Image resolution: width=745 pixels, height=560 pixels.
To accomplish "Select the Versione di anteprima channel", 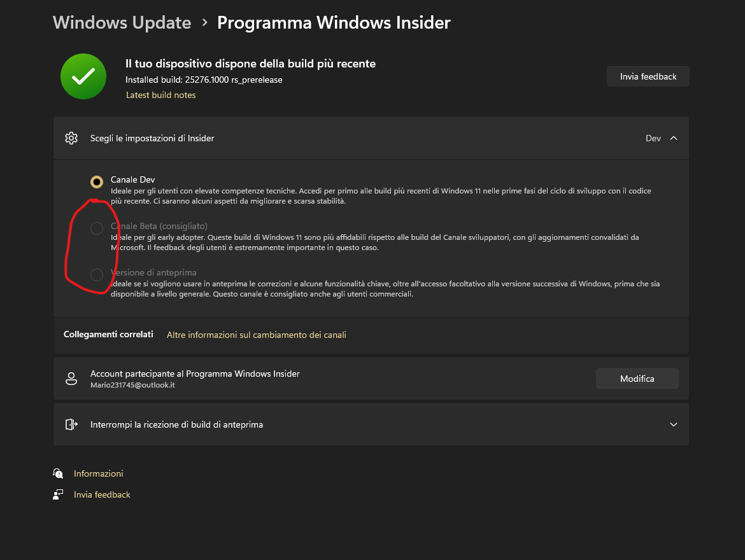I will point(96,275).
